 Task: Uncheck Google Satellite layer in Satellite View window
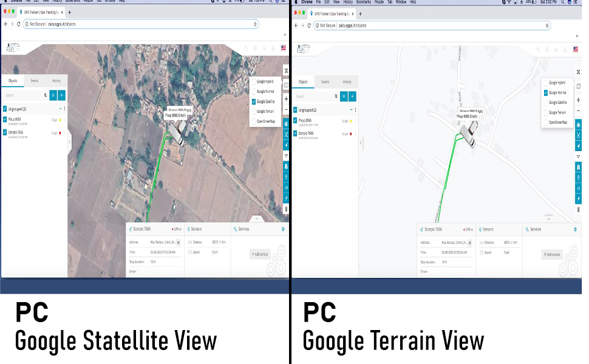(x=254, y=101)
